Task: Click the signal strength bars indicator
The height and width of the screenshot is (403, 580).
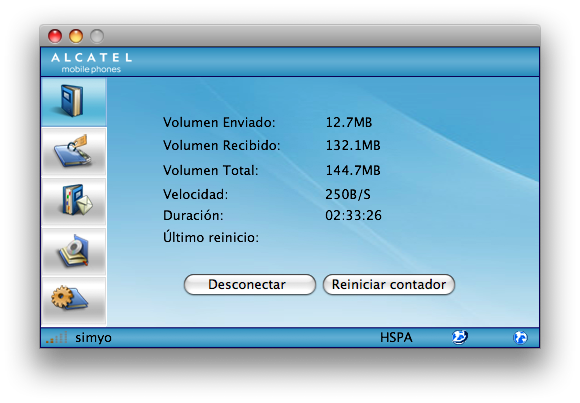Action: pyautogui.click(x=57, y=337)
